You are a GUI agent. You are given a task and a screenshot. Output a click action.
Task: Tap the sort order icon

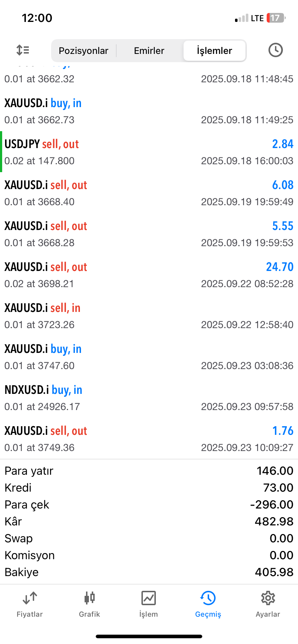pyautogui.click(x=23, y=50)
